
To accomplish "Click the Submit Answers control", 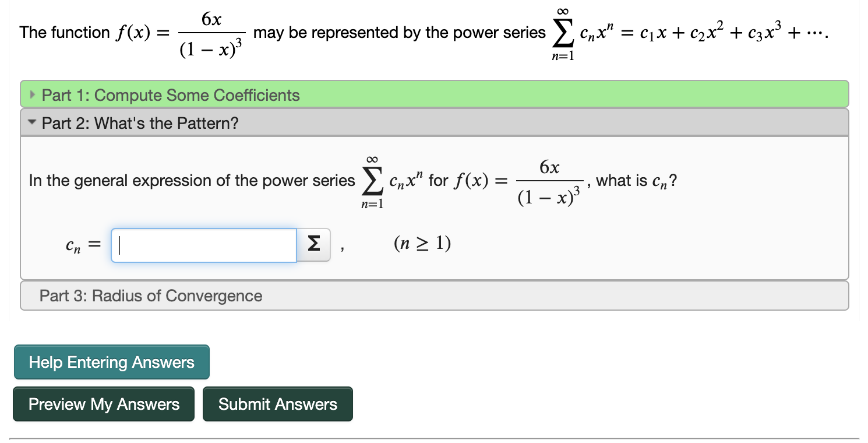I will coord(278,404).
